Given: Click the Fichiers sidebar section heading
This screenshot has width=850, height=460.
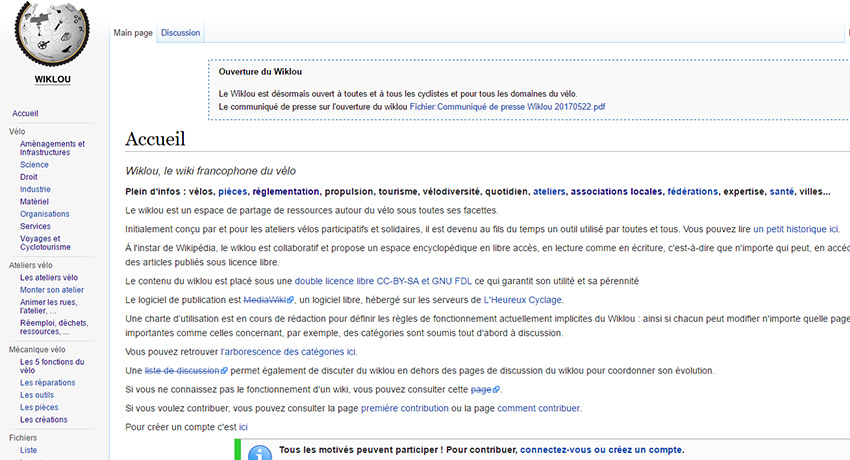Looking at the screenshot, I should 23,438.
